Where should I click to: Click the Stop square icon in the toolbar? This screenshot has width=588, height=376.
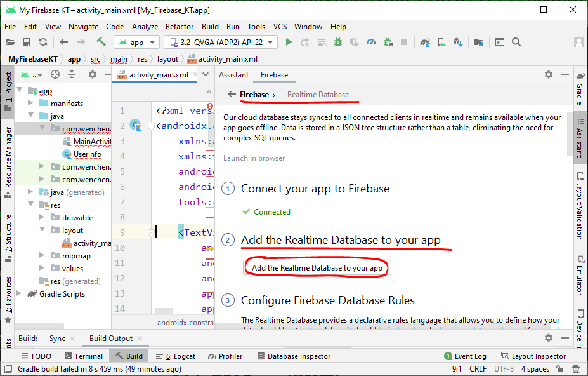pyautogui.click(x=404, y=42)
